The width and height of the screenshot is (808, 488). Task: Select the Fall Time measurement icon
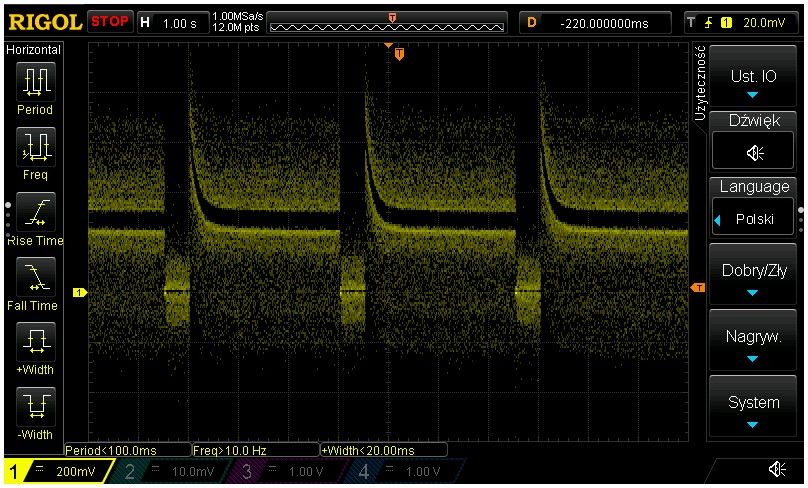36,277
